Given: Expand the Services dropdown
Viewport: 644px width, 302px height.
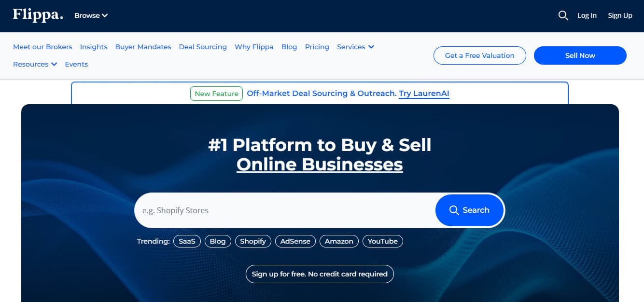Looking at the screenshot, I should (x=355, y=47).
